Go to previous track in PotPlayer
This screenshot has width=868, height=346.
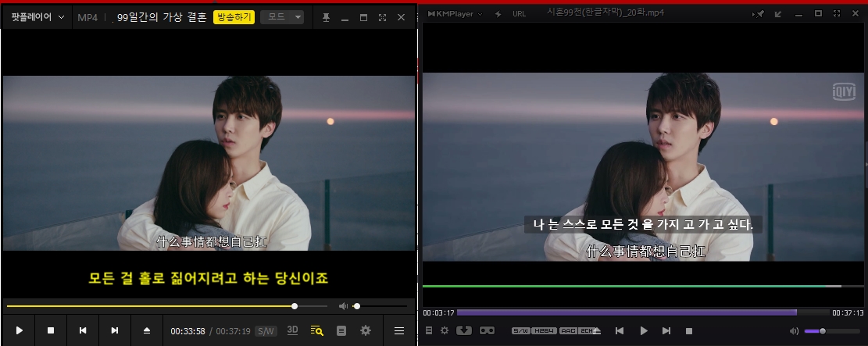point(83,330)
